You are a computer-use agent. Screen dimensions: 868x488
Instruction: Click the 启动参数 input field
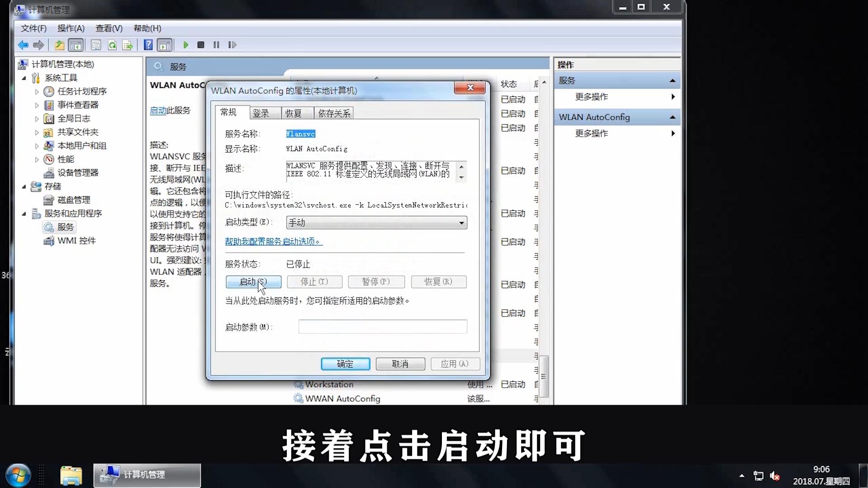(383, 327)
